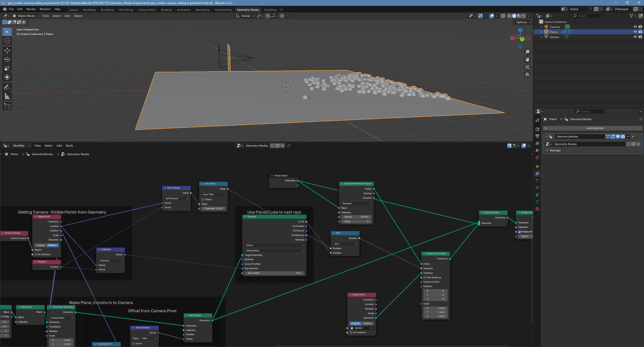Adjust the Density field on Distribute Points node
This screenshot has width=644, height=347.
(357, 216)
